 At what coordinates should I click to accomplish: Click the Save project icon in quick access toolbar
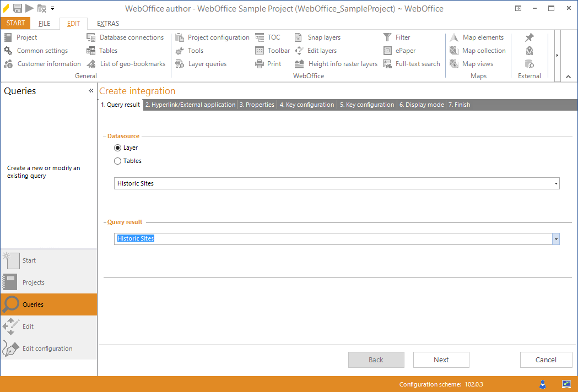click(17, 8)
